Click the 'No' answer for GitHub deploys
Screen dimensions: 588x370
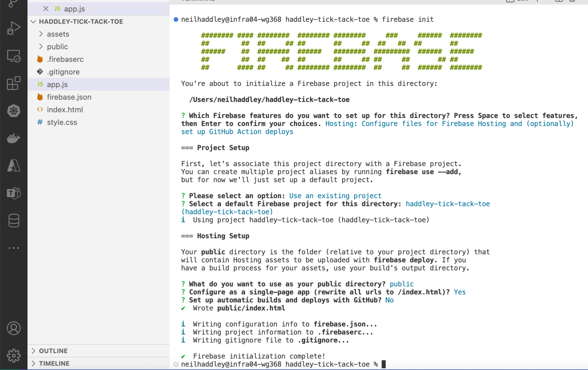389,300
